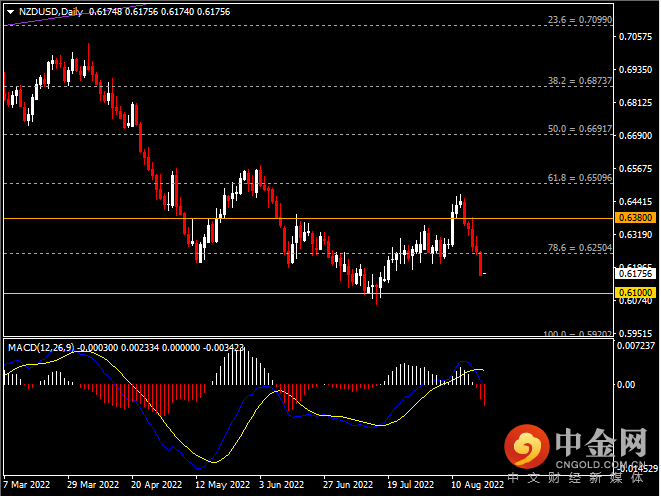Click the current price 0.61756 marker

[635, 273]
